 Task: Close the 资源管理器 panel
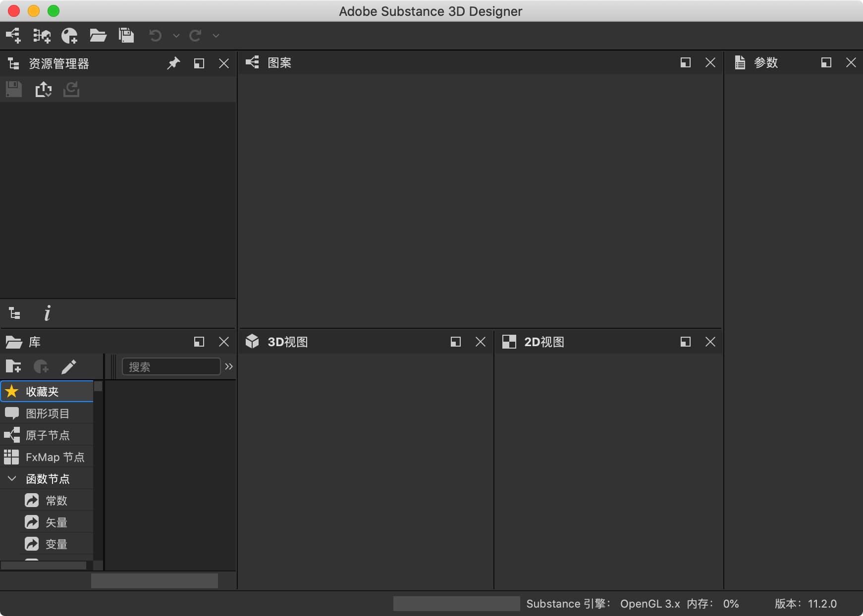(224, 63)
